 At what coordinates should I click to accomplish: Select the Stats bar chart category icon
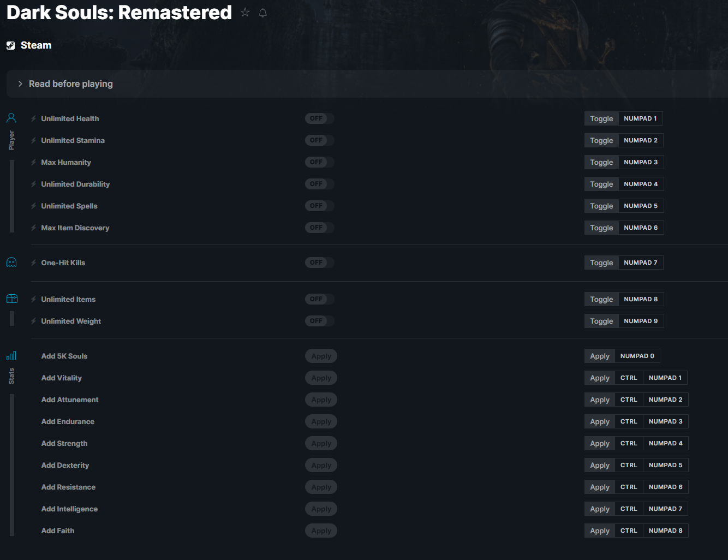(11, 355)
